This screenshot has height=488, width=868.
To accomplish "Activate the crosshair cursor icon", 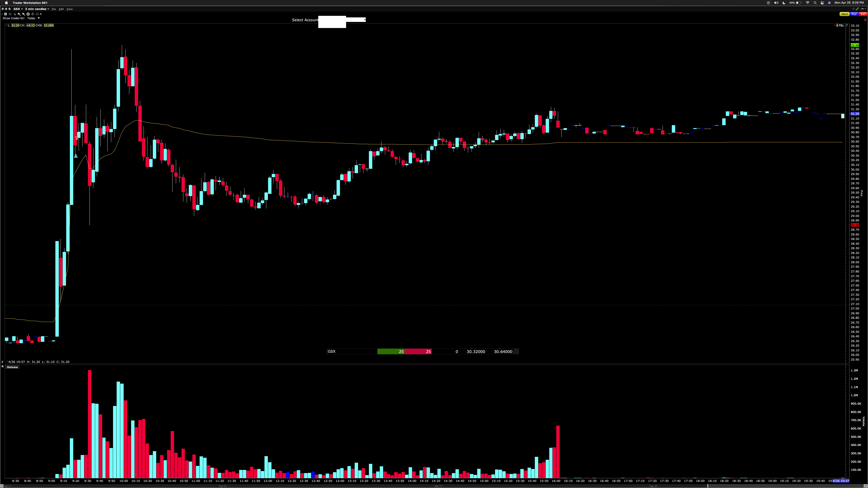I will click(28, 14).
